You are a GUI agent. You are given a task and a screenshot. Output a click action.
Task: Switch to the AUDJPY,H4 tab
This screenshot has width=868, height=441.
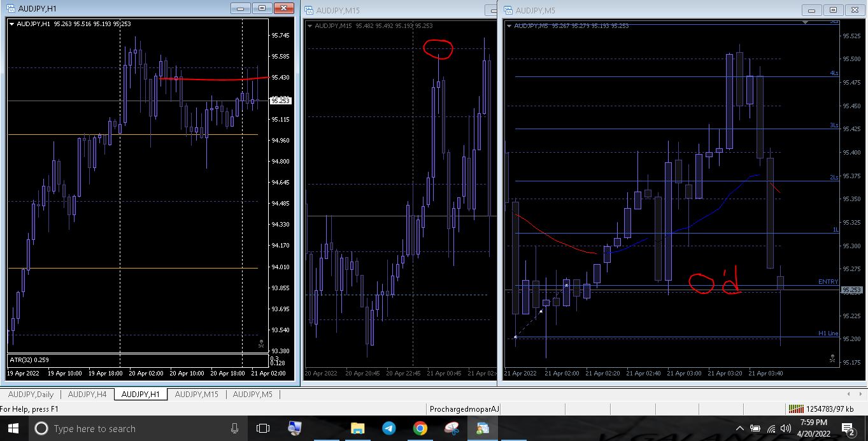pos(87,395)
